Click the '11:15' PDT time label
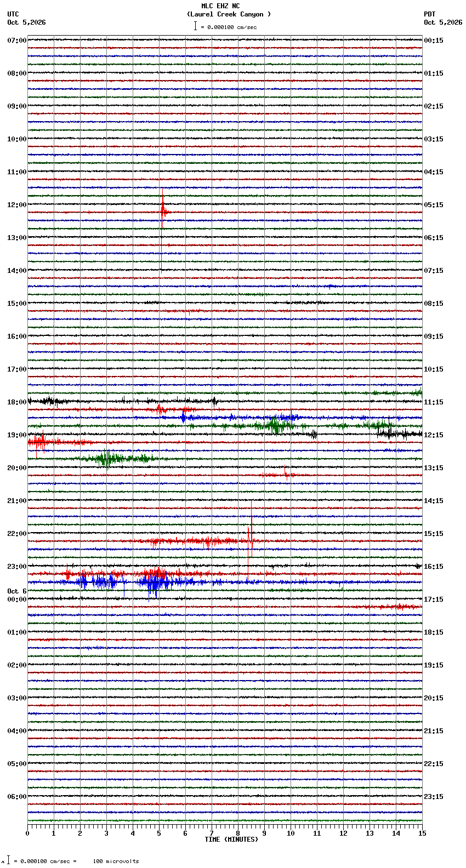Screen dimensions: 466x868 pos(434,402)
